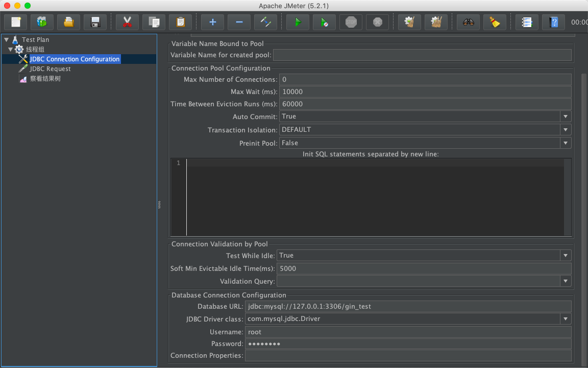Open Search with binoculars icon
Viewport: 588px width, 368px height.
click(x=469, y=22)
